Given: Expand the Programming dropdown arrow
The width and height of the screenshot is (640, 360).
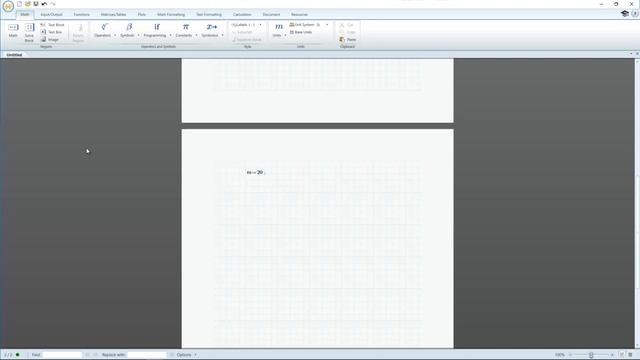Looking at the screenshot, I should click(170, 36).
